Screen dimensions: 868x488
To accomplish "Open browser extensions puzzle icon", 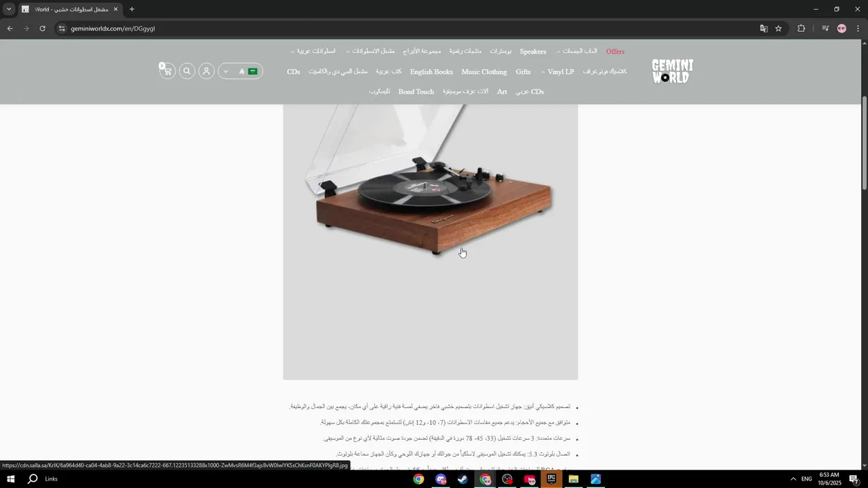I will (802, 28).
